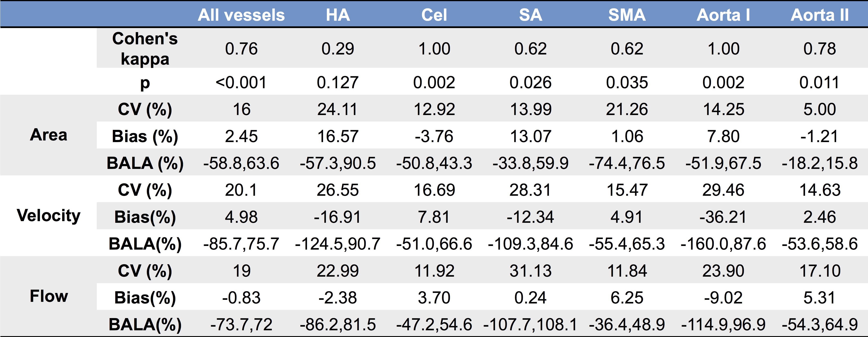
Task: Select the Cohen's kappa row label
Action: pos(145,49)
